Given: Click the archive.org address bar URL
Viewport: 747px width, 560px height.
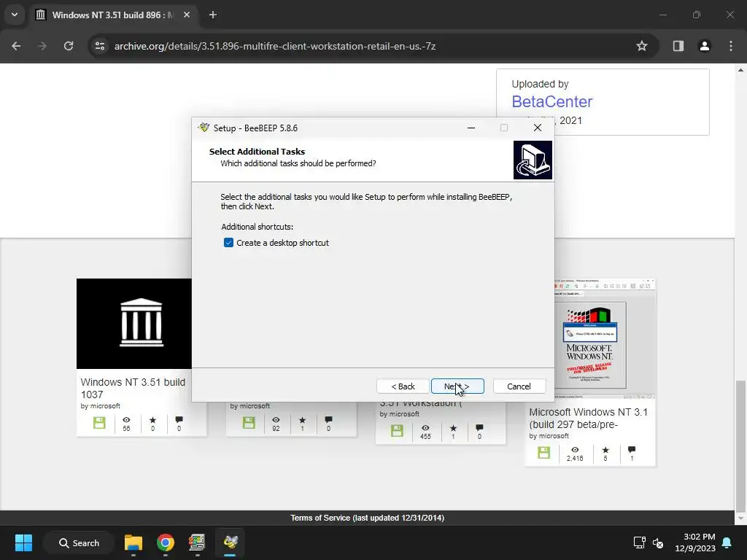Looking at the screenshot, I should [275, 46].
